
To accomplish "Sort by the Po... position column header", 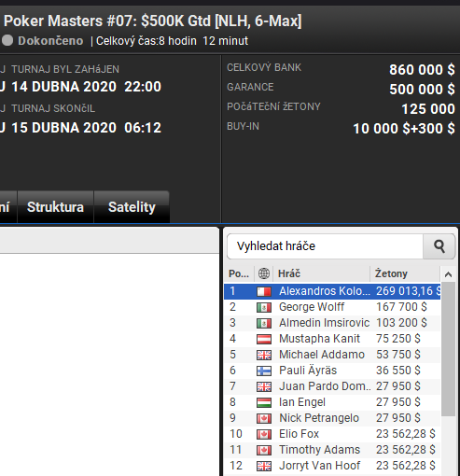I will [x=239, y=273].
